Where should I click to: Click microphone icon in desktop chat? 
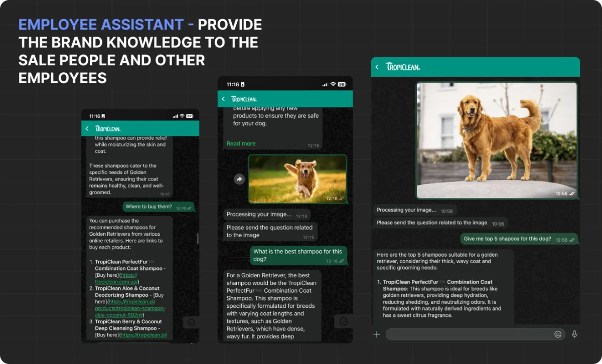(x=575, y=334)
